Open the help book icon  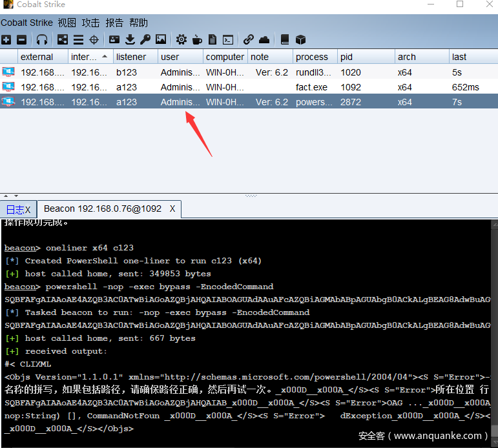285,39
